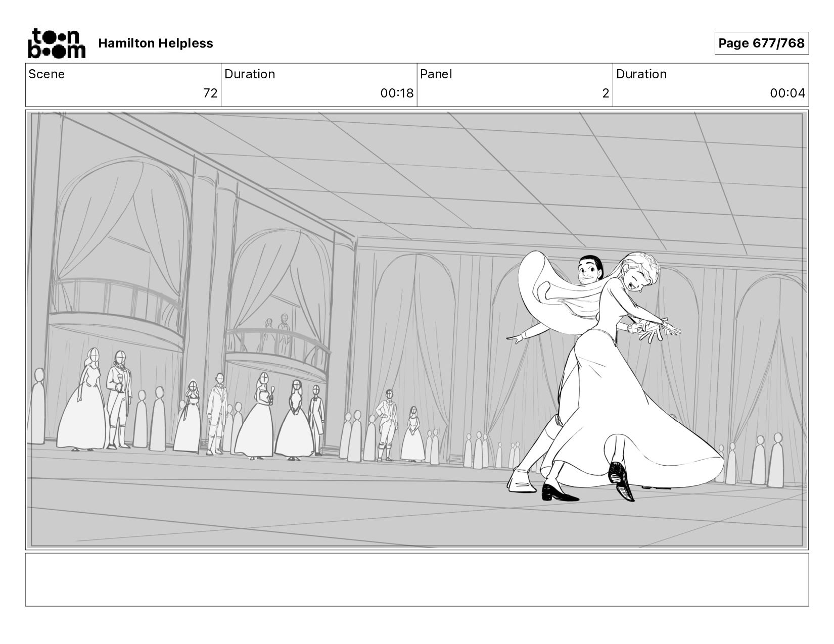Image resolution: width=834 pixels, height=644 pixels.
Task: Select the scene duration value '00:18'
Action: click(x=397, y=93)
